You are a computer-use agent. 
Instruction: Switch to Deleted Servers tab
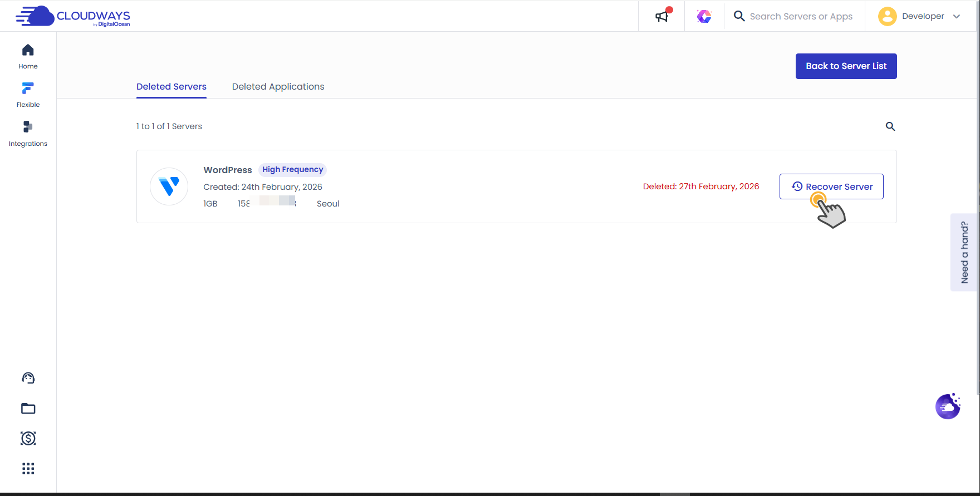171,86
